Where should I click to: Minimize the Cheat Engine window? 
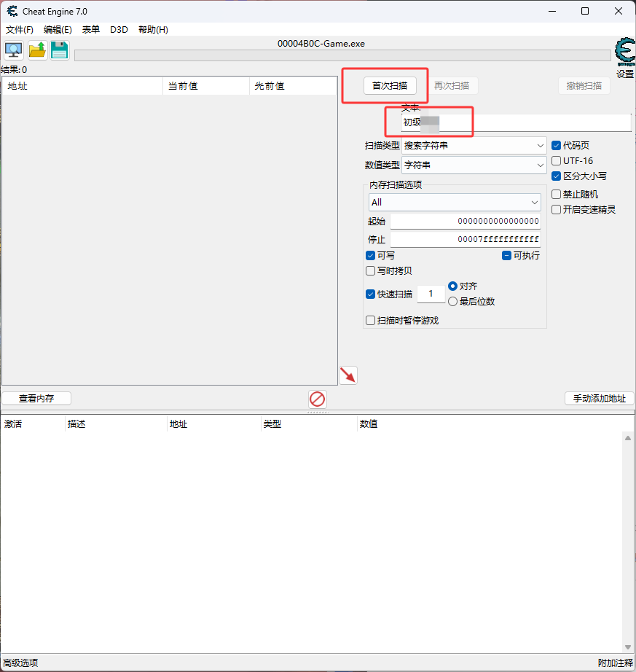tap(552, 11)
